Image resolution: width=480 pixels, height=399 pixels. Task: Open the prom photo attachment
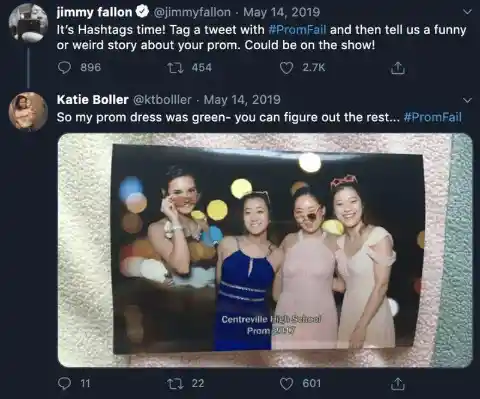point(265,250)
